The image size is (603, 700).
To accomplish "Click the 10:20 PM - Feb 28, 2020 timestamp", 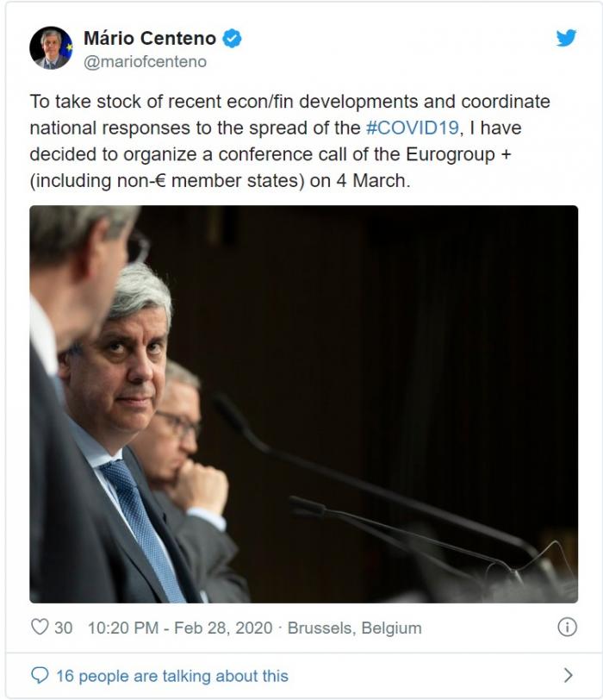I will coord(180,628).
